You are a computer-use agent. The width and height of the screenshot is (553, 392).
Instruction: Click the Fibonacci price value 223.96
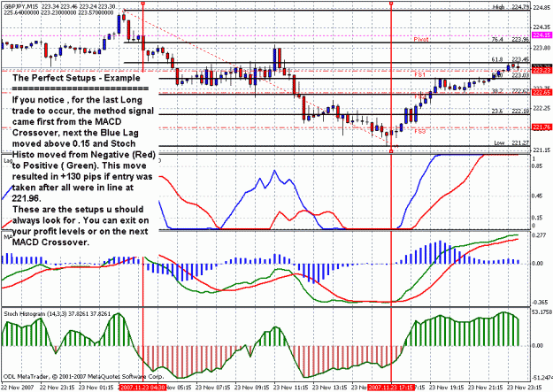point(520,40)
